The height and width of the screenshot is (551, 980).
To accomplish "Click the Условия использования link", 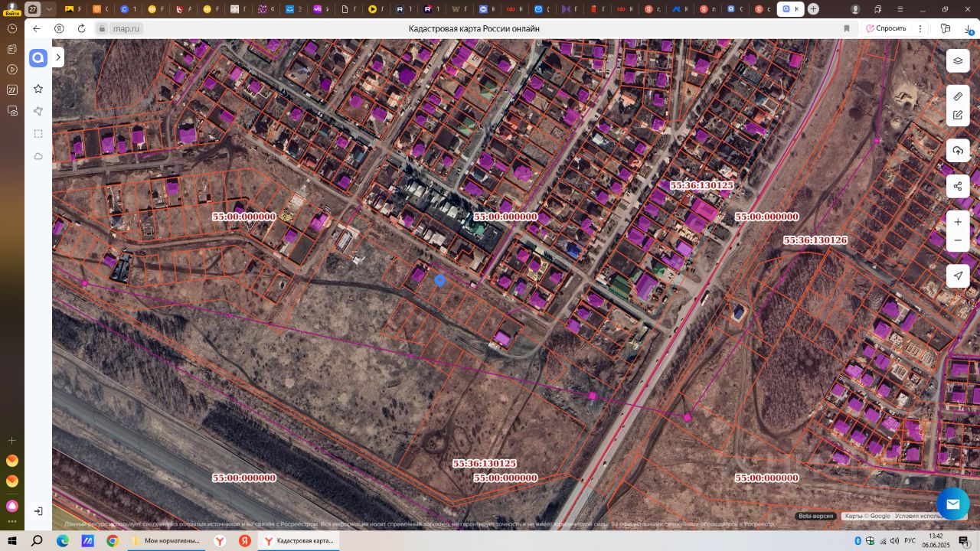I will click(x=920, y=517).
